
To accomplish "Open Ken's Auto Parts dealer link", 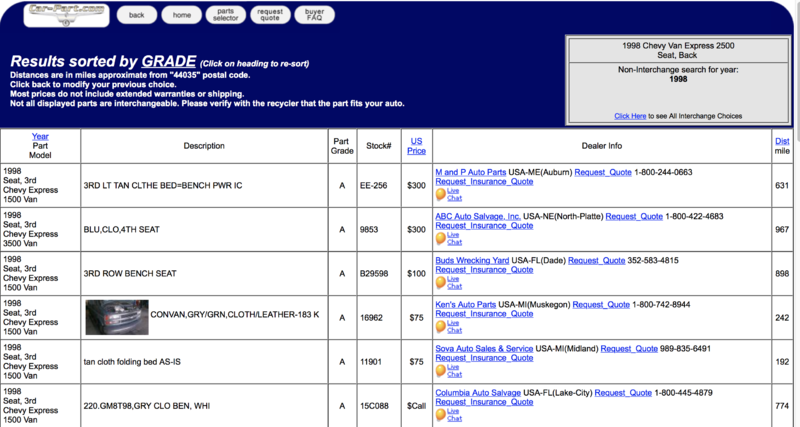I will (465, 305).
